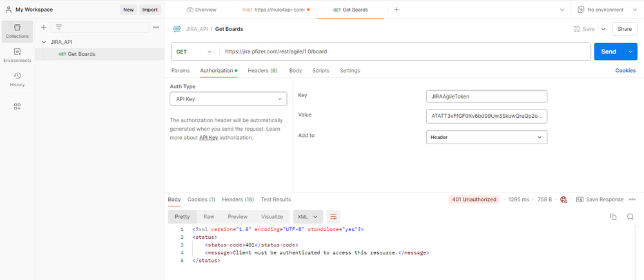Search the response with the magnifier icon
The height and width of the screenshot is (280, 644).
tap(630, 217)
